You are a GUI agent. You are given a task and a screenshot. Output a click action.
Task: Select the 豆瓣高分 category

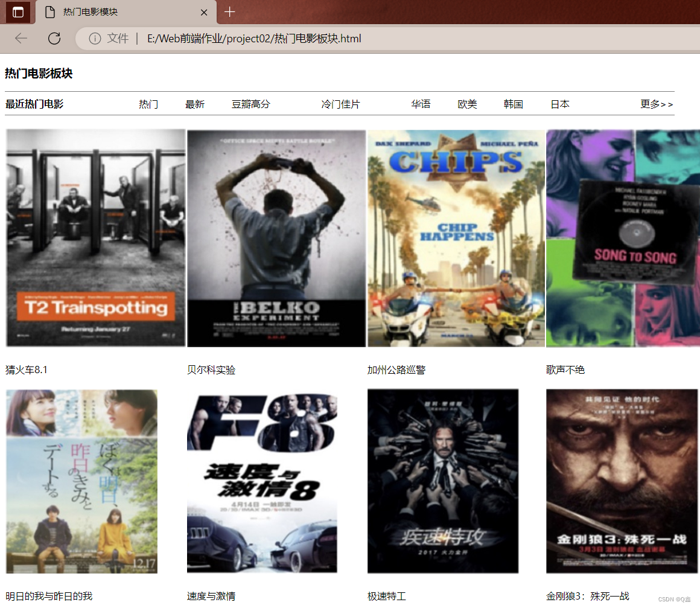[x=251, y=104]
